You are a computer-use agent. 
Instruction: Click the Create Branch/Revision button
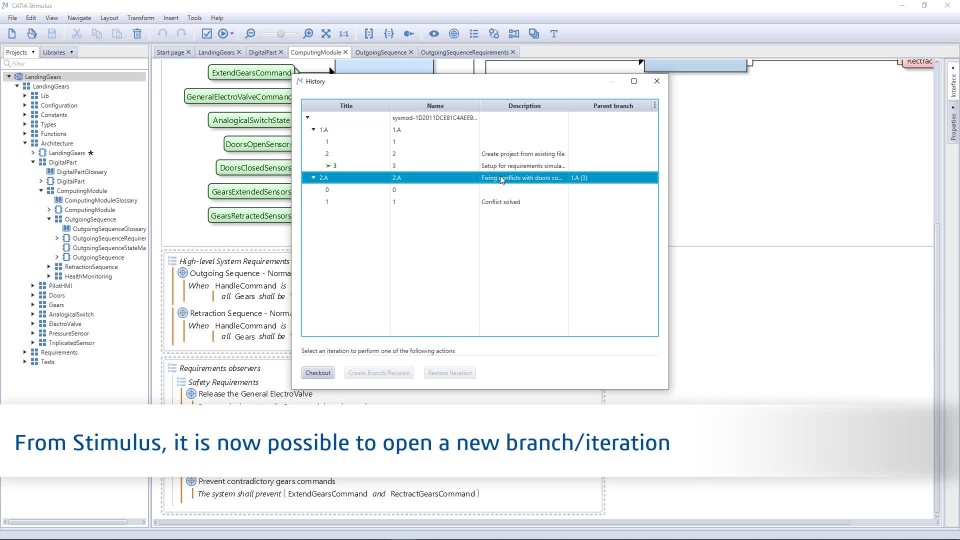coord(378,373)
